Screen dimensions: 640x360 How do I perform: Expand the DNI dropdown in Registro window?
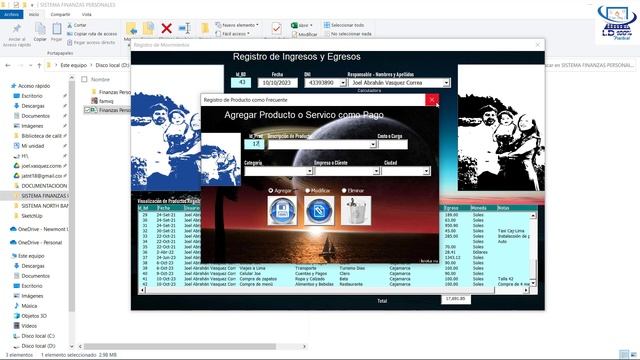tap(343, 83)
